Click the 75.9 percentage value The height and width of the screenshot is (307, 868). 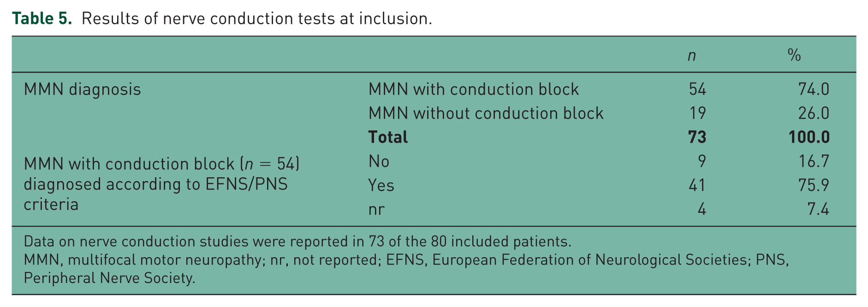(x=814, y=185)
